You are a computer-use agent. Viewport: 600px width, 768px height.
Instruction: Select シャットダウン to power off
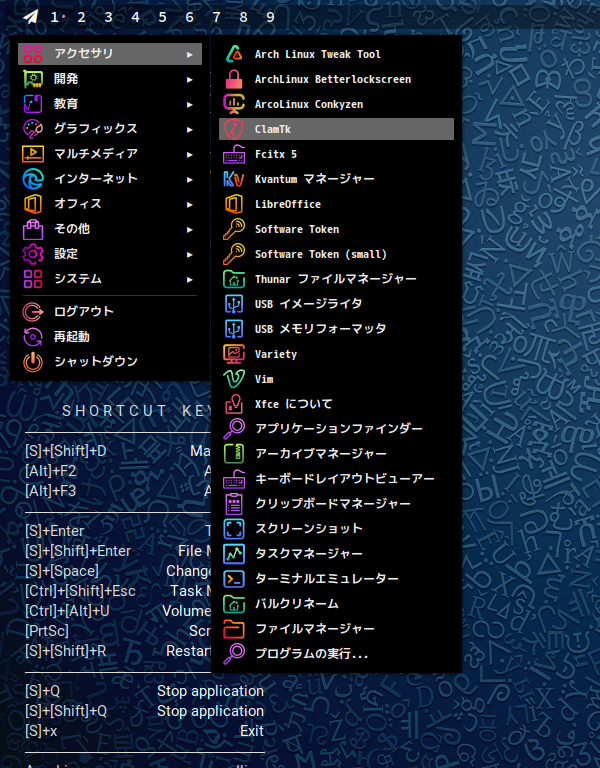(110, 361)
